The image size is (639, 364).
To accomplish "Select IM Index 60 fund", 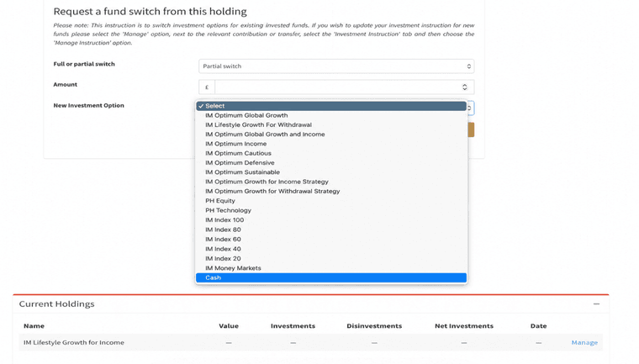I will [223, 239].
